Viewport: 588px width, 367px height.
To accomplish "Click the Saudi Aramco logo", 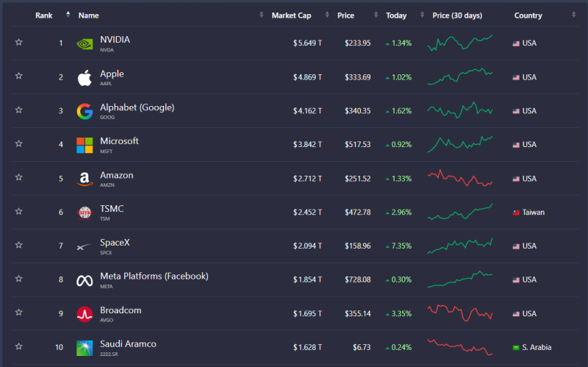I will coord(85,348).
